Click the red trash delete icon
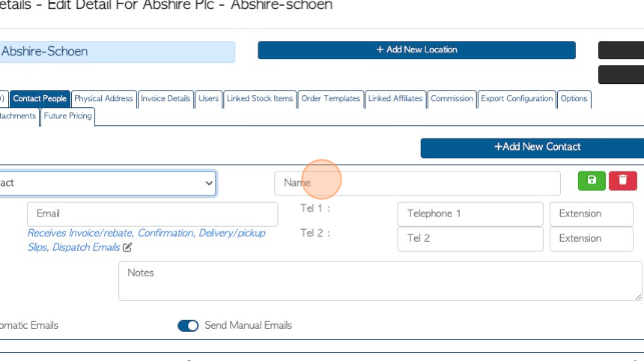644x361 pixels. [622, 180]
